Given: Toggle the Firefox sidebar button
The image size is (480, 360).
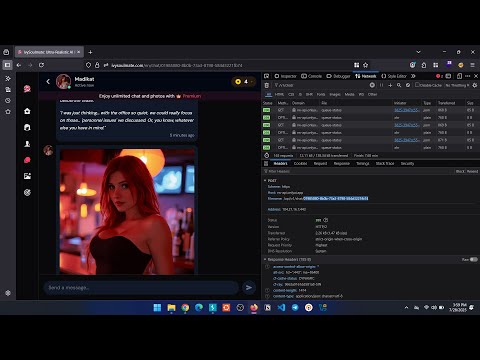Looking at the screenshot, I should pyautogui.click(x=7, y=65).
